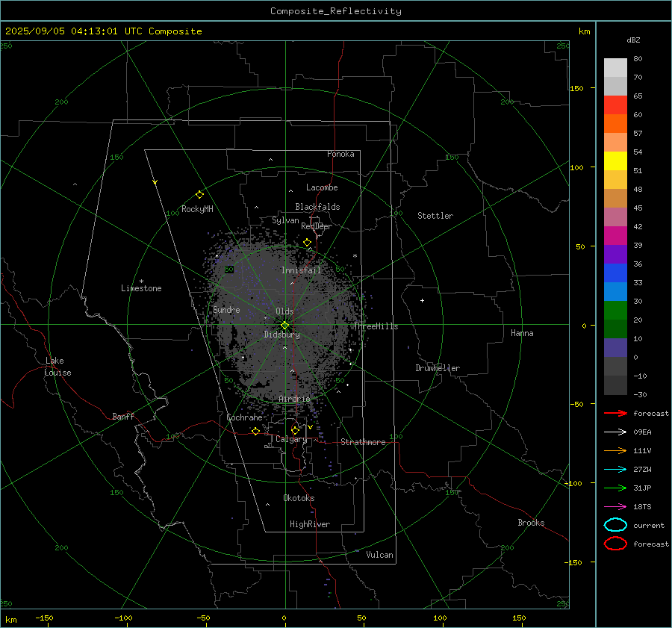Screen dimensions: 672x628
Task: Select the yellow 51–54 dBZ color swatch
Action: click(615, 161)
